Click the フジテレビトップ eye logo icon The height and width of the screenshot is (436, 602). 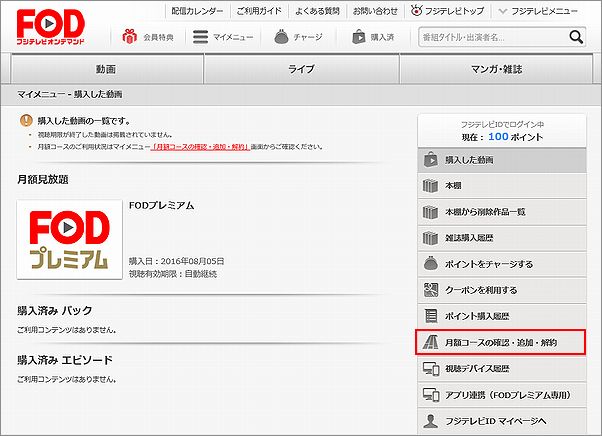(416, 10)
